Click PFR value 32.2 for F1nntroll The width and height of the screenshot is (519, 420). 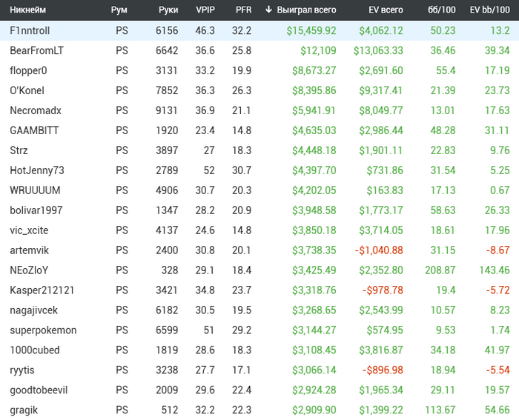pyautogui.click(x=242, y=31)
